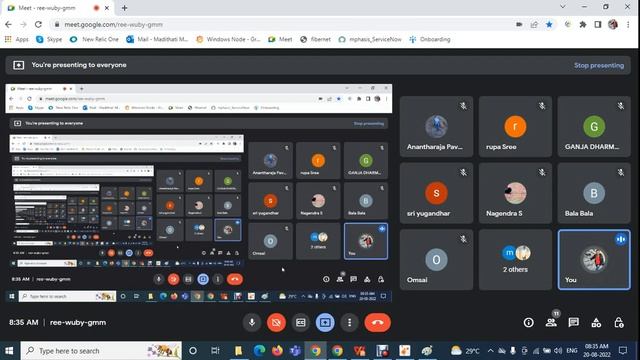This screenshot has width=640, height=360.
Task: Open weather widget showing 29°C
Action: (x=465, y=351)
